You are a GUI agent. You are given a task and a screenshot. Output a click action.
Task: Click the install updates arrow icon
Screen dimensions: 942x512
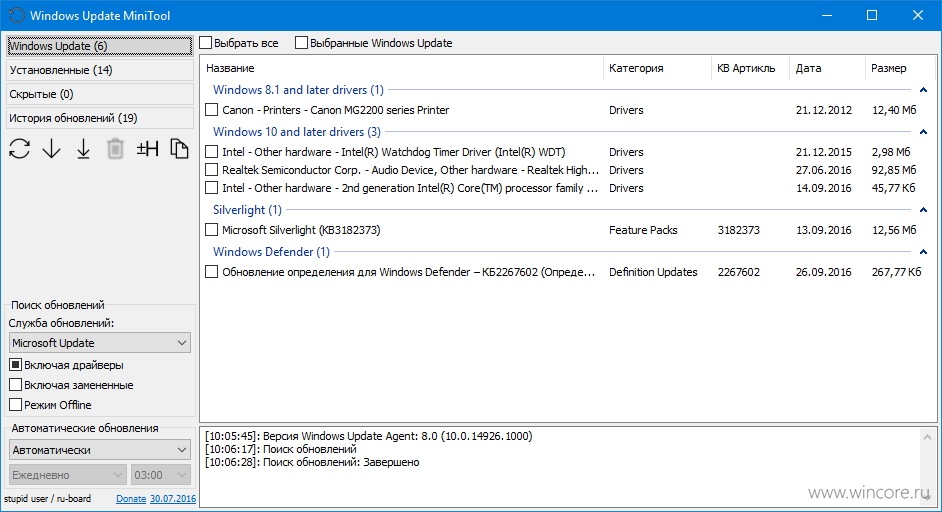(84, 148)
